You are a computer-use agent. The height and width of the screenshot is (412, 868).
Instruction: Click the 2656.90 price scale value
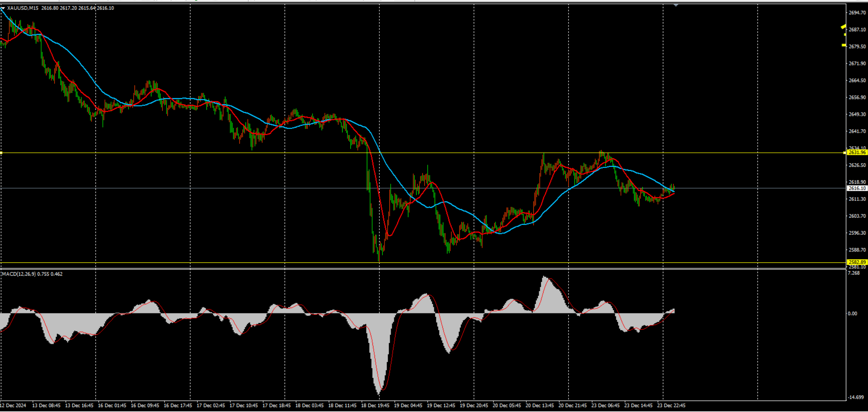click(x=857, y=97)
